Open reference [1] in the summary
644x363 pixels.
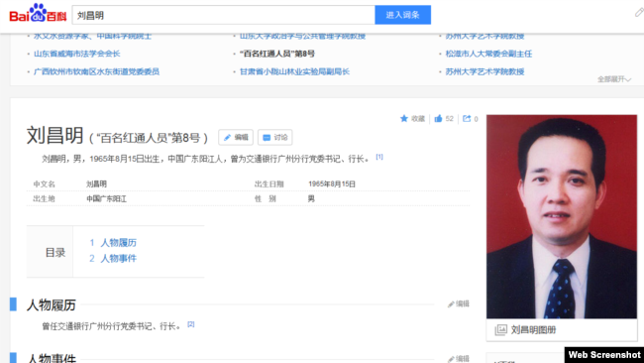click(x=379, y=157)
